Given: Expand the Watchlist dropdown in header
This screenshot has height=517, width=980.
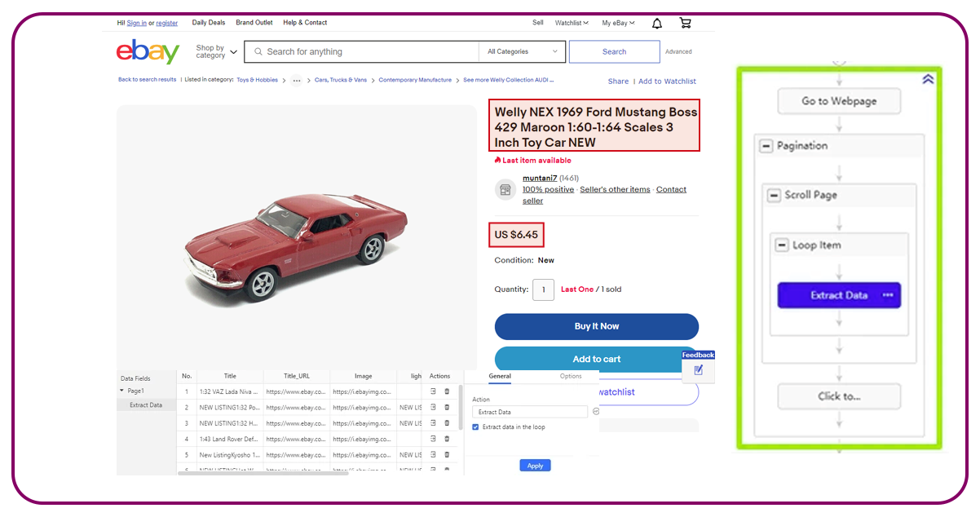Looking at the screenshot, I should 571,23.
